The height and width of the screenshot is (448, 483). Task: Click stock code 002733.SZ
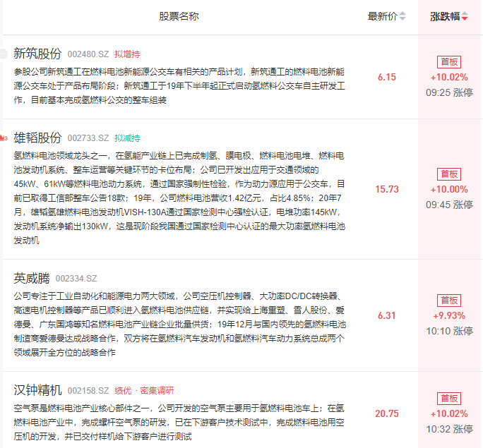point(88,138)
